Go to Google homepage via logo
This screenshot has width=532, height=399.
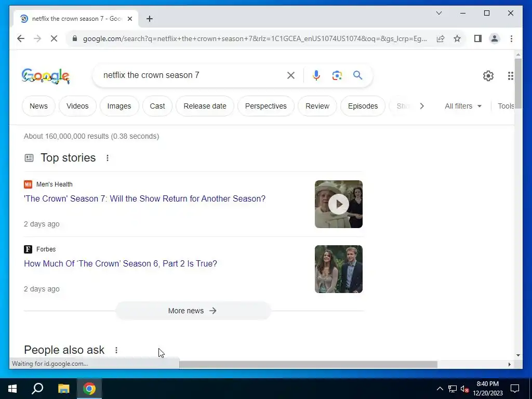(46, 76)
